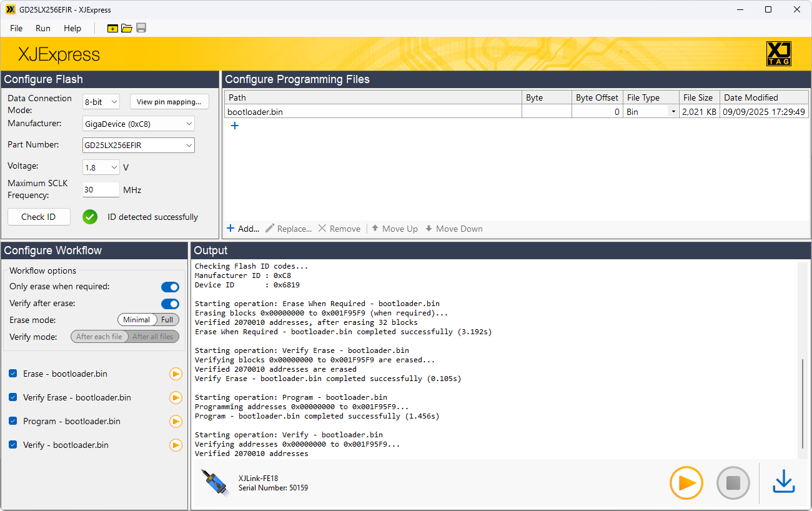
Task: Click the Check ID button
Action: 39,217
